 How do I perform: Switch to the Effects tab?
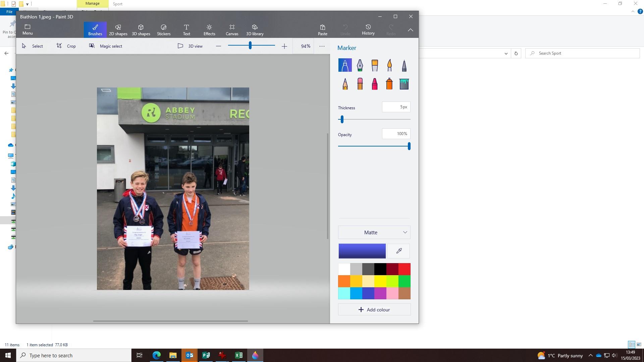click(x=209, y=30)
